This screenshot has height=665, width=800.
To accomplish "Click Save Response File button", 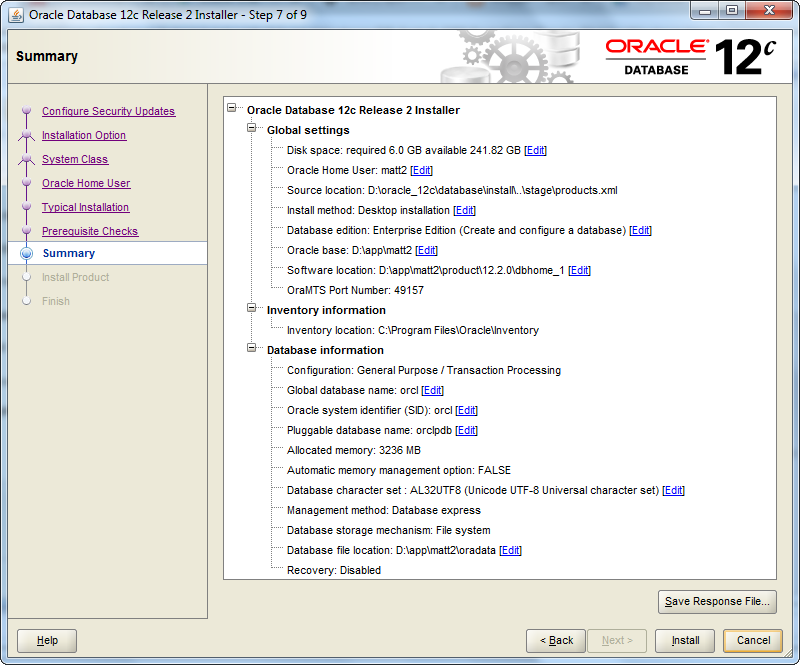I will tap(718, 601).
